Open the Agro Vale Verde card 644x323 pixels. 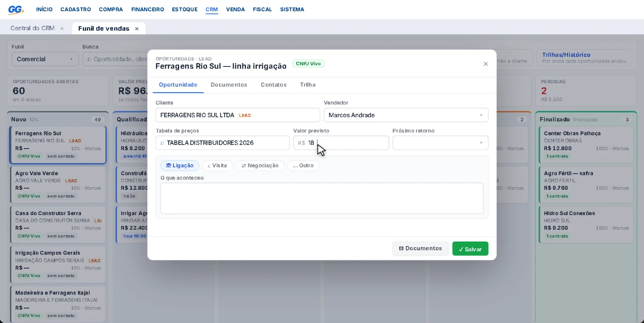coord(58,184)
